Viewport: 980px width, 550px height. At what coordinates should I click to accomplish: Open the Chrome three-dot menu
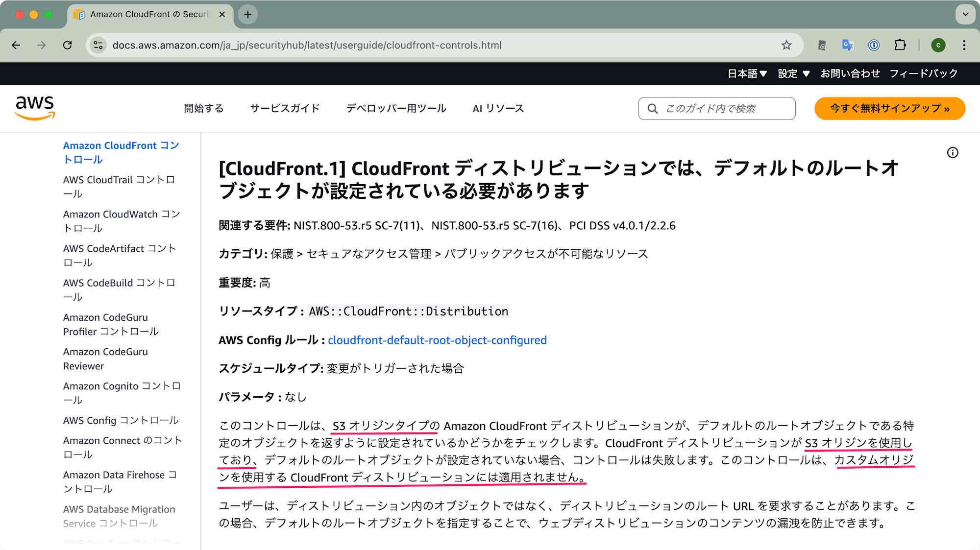pyautogui.click(x=964, y=45)
